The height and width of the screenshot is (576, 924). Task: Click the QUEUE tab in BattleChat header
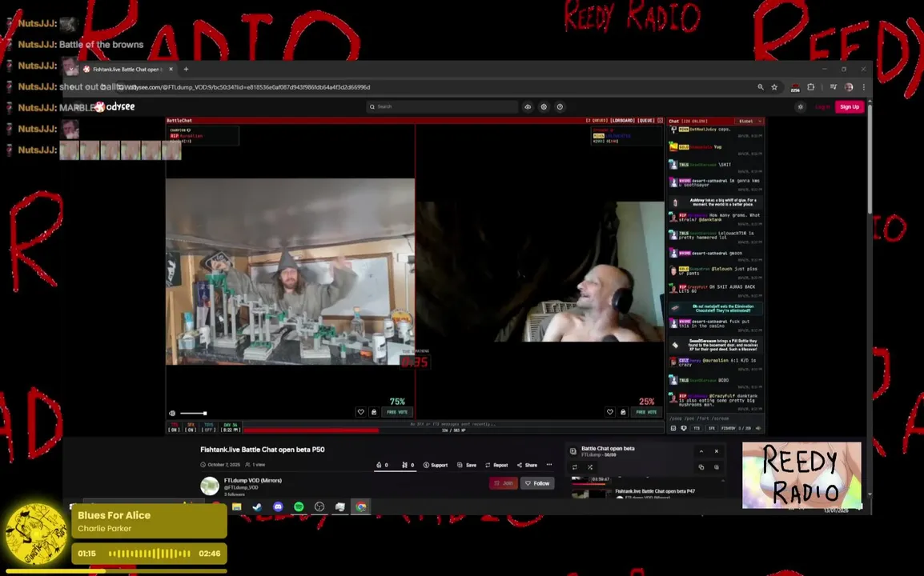(646, 121)
